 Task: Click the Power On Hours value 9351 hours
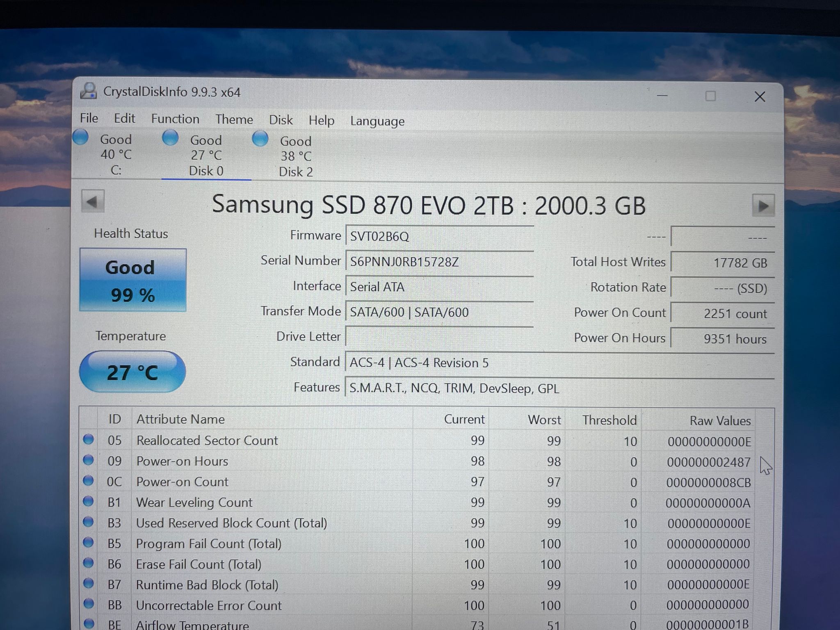(723, 339)
